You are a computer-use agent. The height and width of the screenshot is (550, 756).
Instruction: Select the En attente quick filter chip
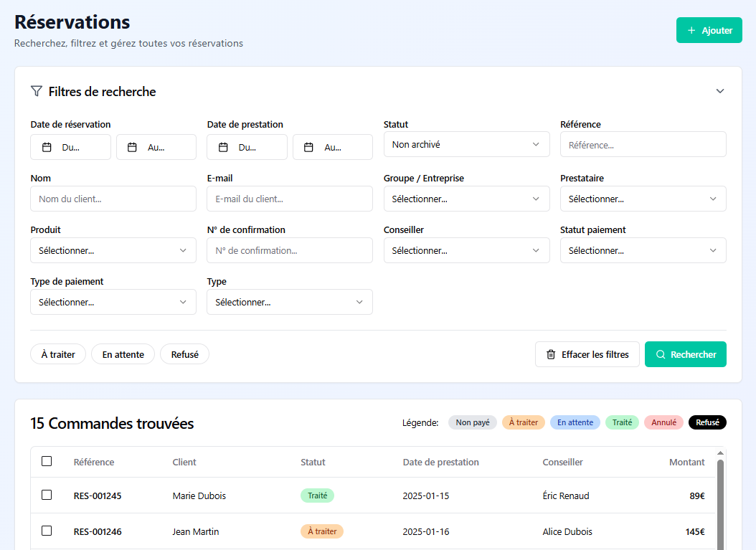tap(123, 354)
